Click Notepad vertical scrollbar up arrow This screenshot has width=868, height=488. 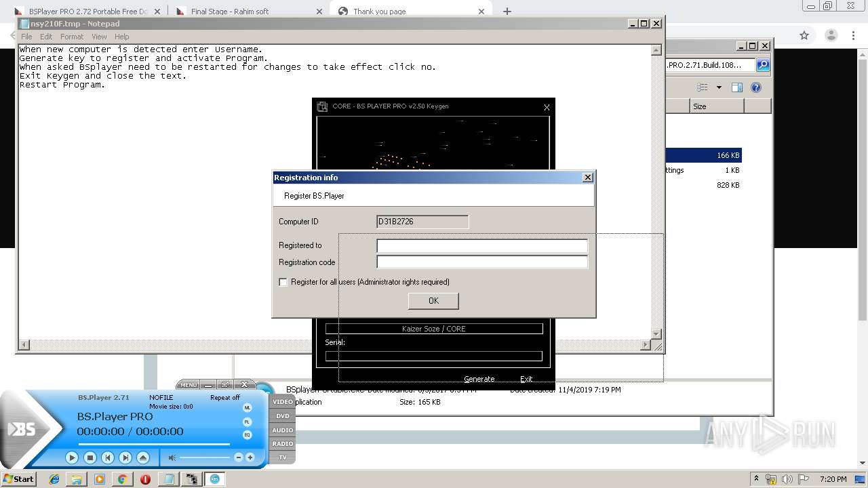(656, 50)
